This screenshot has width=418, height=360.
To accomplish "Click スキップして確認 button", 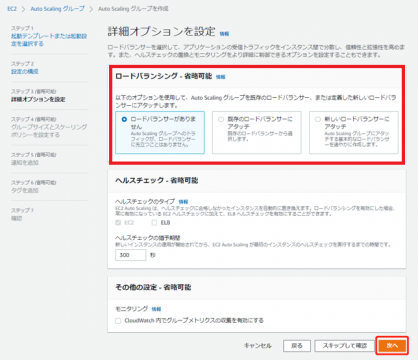I will click(x=344, y=346).
